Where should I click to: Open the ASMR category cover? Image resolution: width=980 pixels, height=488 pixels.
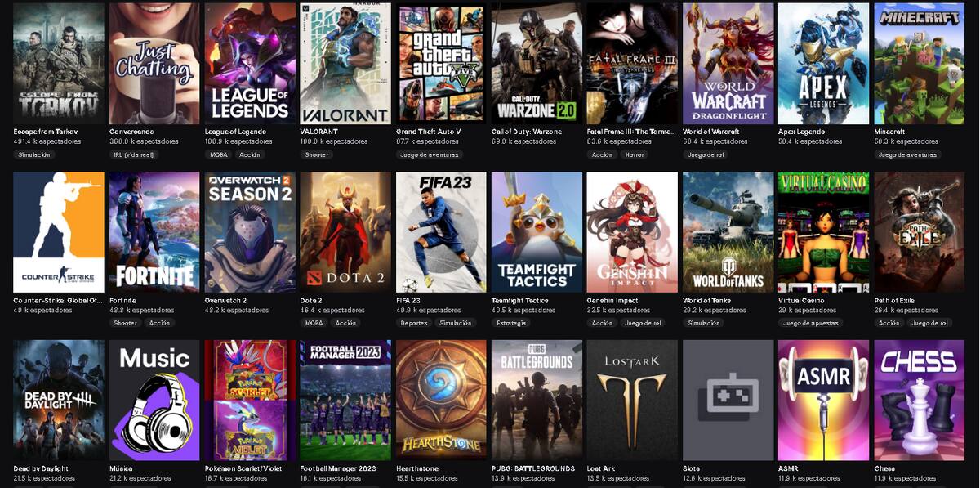[x=823, y=401]
